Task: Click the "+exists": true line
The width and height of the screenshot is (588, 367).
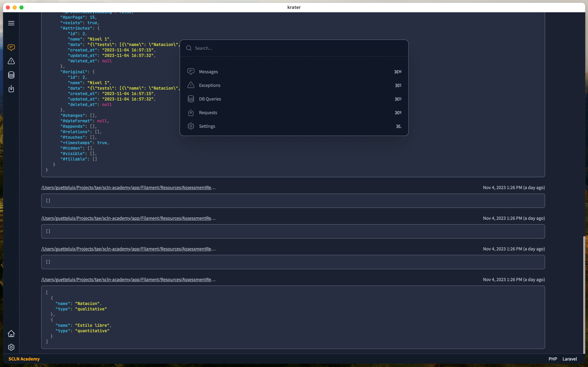Action: 80,22
